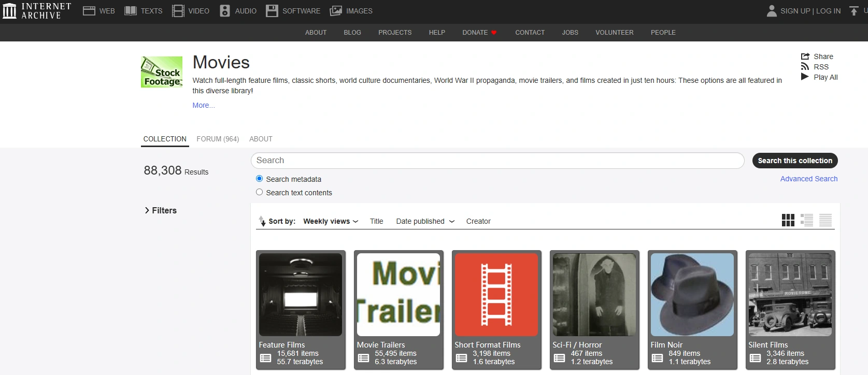Click the collection list icon on Movie Trailers
Viewport: 868px width, 375px height.
[363, 358]
